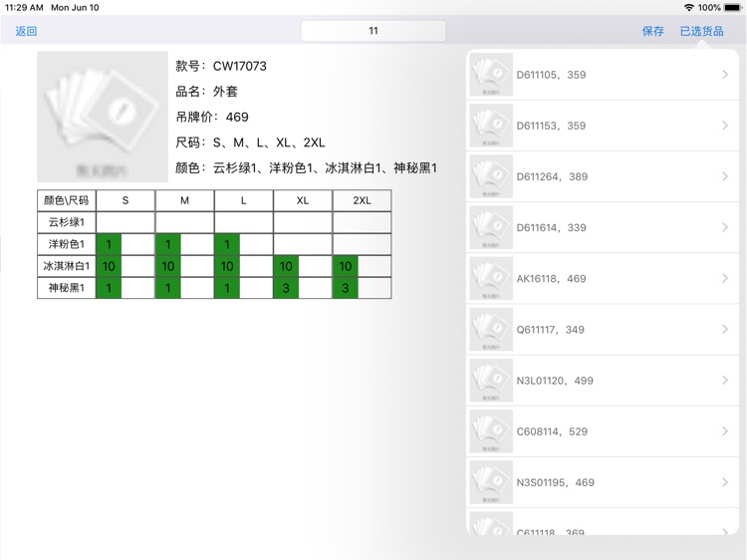Viewport: 747px width, 560px height.
Task: Click the 云杉绿1 row label
Action: tap(66, 222)
